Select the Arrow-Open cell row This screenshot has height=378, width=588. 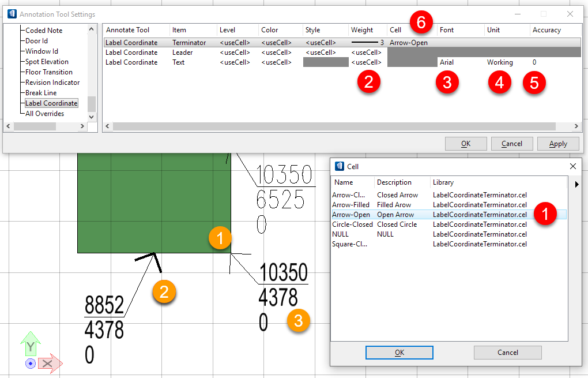449,214
